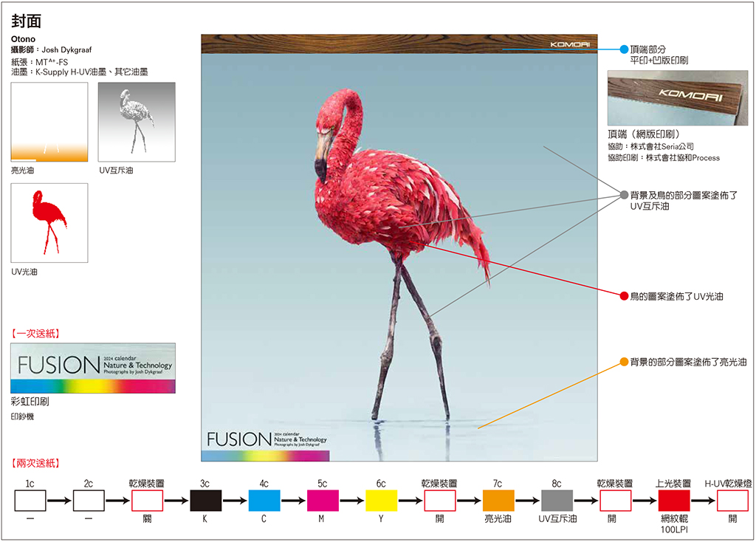The image size is (756, 542).
Task: Click the gray callout dot for UV互斥油
Action: pyautogui.click(x=624, y=195)
